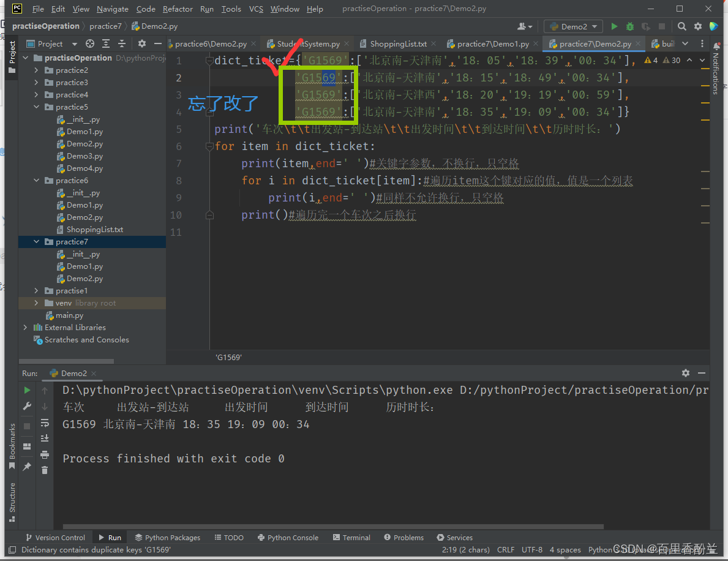Click UTF-8 encoding in status bar
This screenshot has width=728, height=561.
point(532,550)
